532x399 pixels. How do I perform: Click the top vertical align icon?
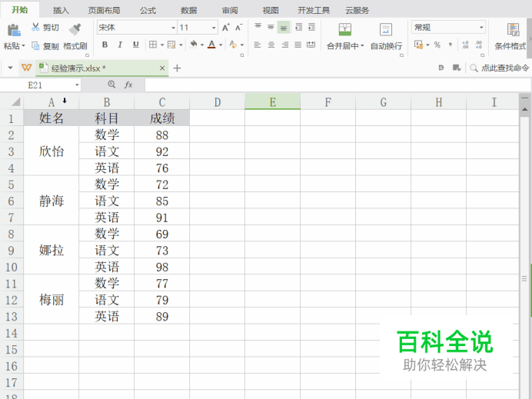click(x=258, y=27)
